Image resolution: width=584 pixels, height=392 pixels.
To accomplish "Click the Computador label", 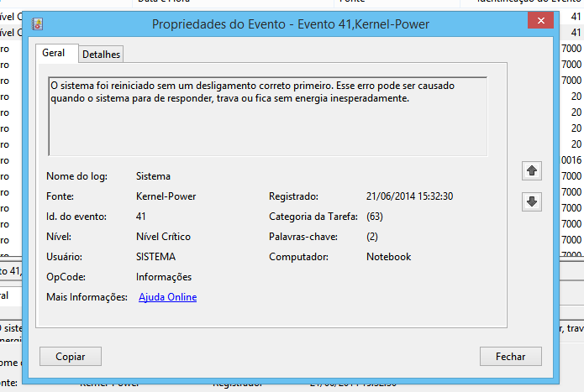I will click(298, 257).
